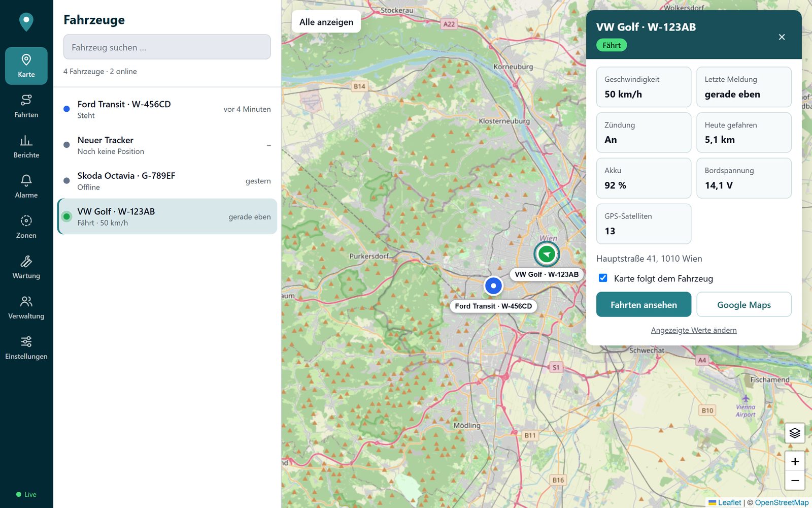Open the Karte section in sidebar

(26, 66)
